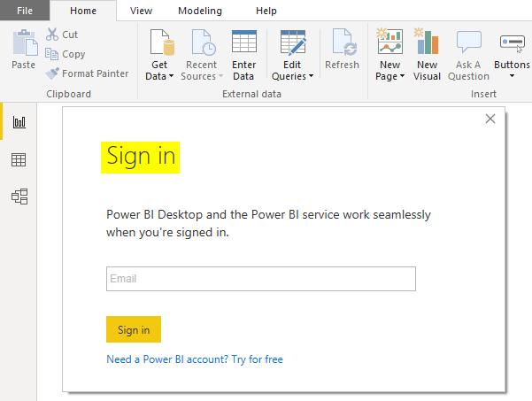Image resolution: width=532 pixels, height=401 pixels.
Task: Select the Home ribbon tab
Action: pyautogui.click(x=83, y=11)
